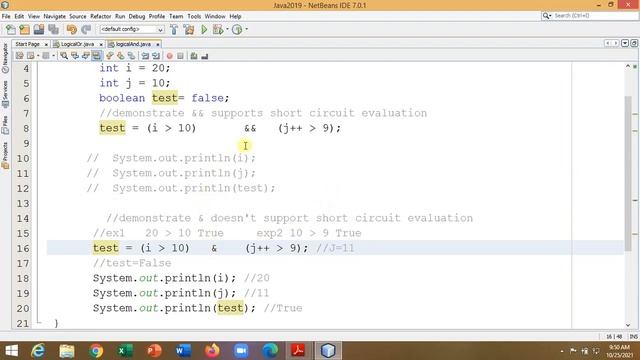Open Google Chrome from taskbar
The height and width of the screenshot is (360, 640).
click(96, 351)
